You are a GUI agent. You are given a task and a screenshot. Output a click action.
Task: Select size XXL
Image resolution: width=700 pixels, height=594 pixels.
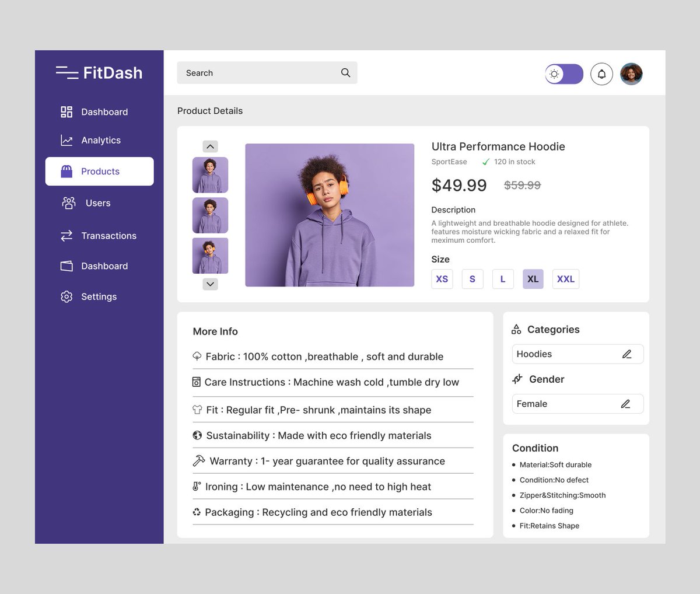(566, 279)
